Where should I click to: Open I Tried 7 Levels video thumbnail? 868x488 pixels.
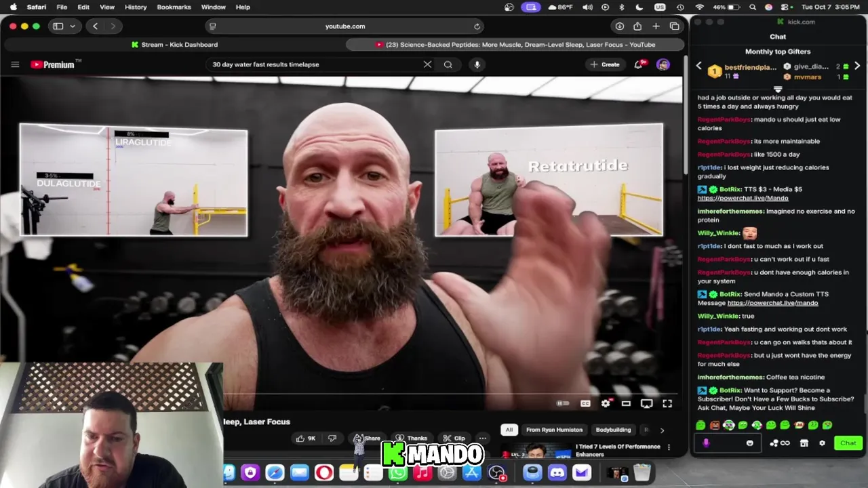[536, 451]
